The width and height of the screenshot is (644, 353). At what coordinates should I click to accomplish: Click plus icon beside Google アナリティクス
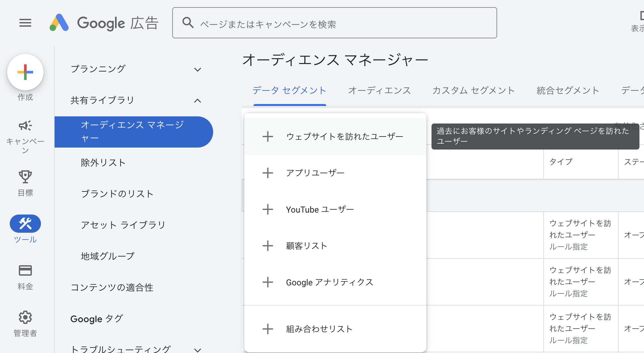click(x=268, y=282)
